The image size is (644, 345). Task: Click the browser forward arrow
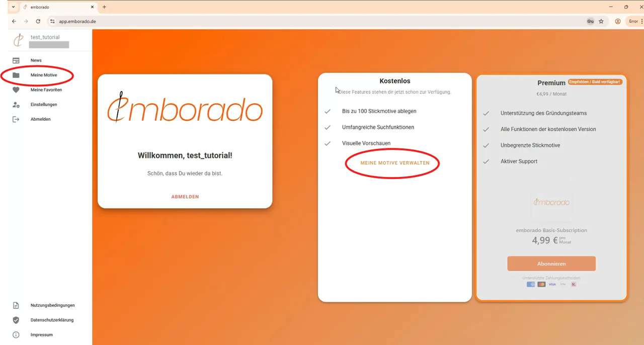26,22
